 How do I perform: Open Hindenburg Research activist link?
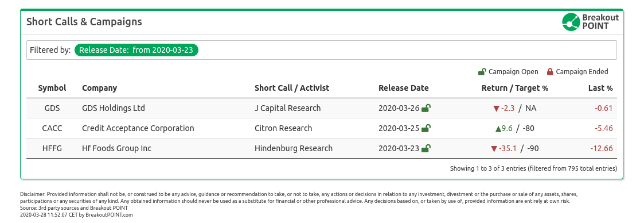point(294,148)
